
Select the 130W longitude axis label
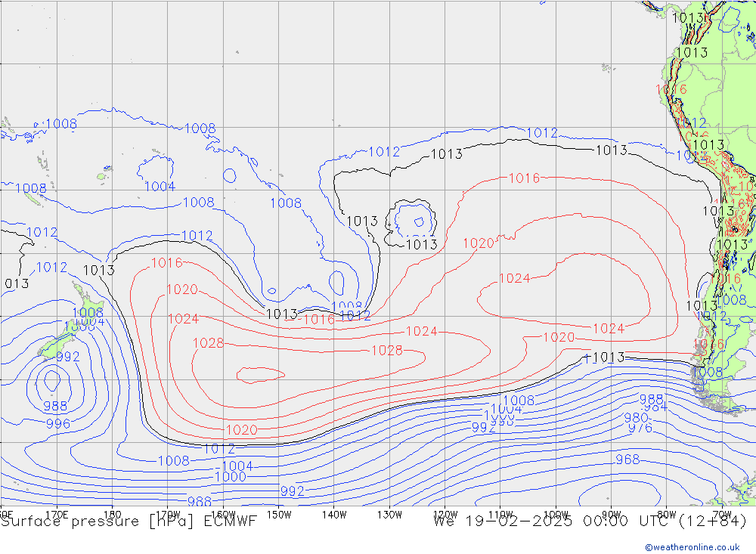[389, 515]
